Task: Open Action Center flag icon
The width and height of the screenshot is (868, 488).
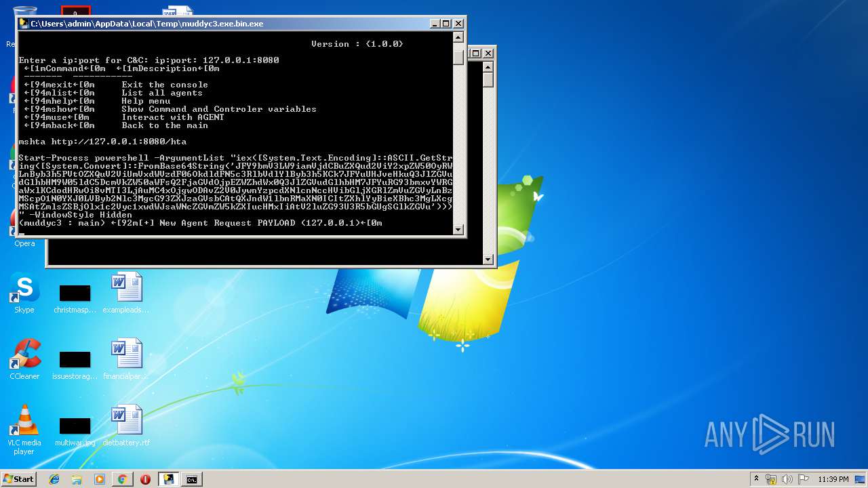Action: (804, 479)
